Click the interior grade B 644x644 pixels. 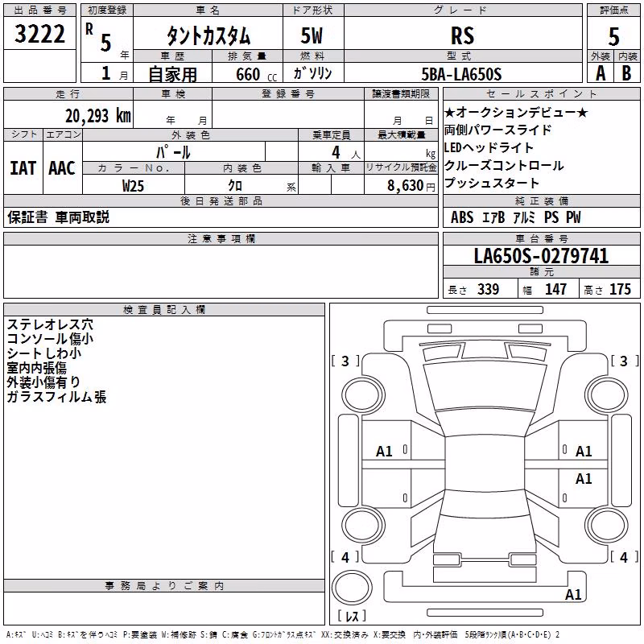626,73
